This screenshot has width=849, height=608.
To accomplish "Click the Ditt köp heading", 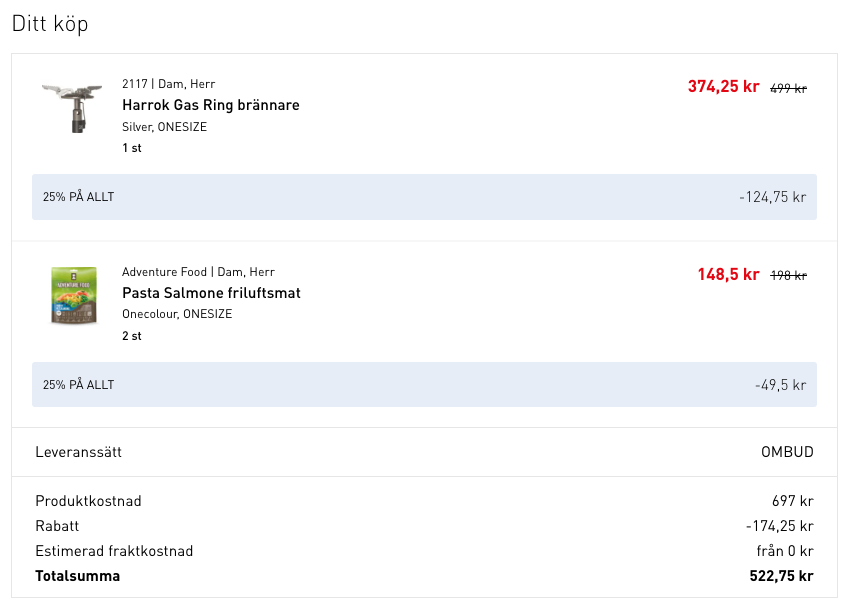I will point(50,24).
